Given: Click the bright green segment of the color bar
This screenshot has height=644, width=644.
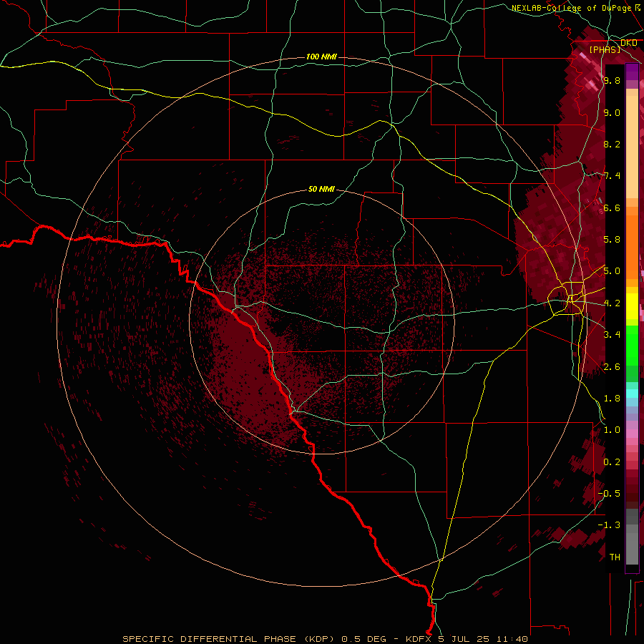Looking at the screenshot, I should pos(632,346).
